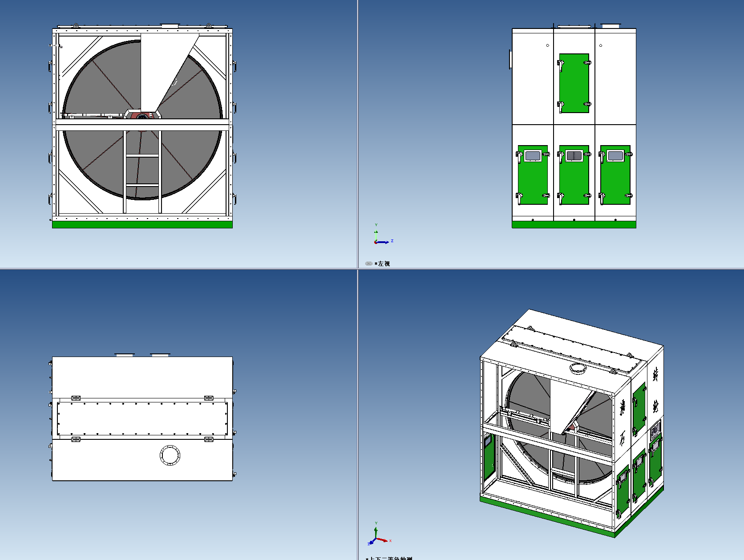Pick the window on the lower-middle green door
Viewport: 744px width, 560px height.
point(574,156)
